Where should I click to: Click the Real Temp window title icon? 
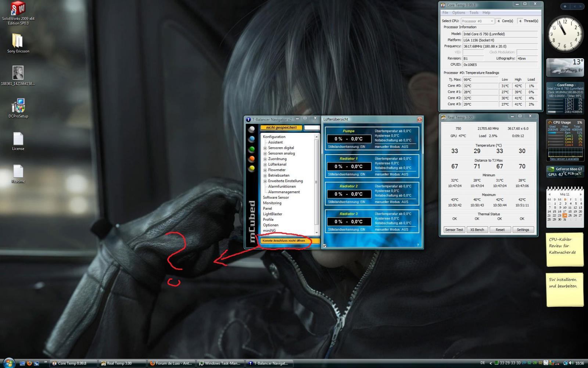point(444,117)
